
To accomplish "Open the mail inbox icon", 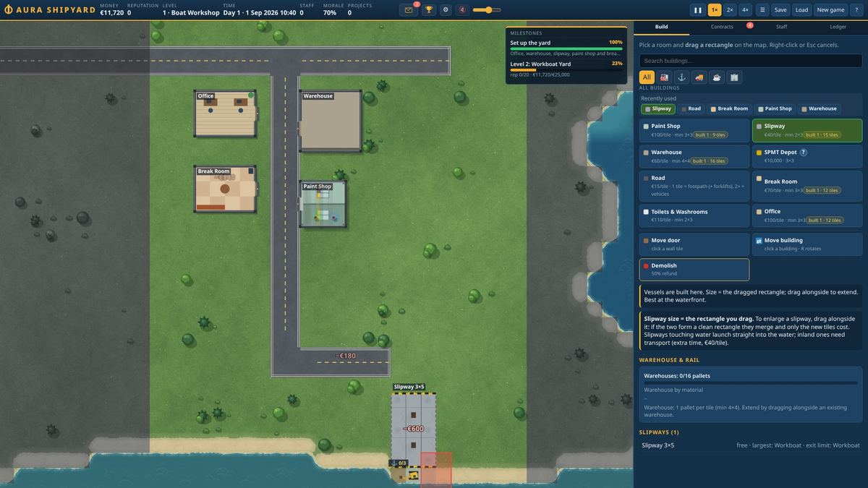I will 409,10.
